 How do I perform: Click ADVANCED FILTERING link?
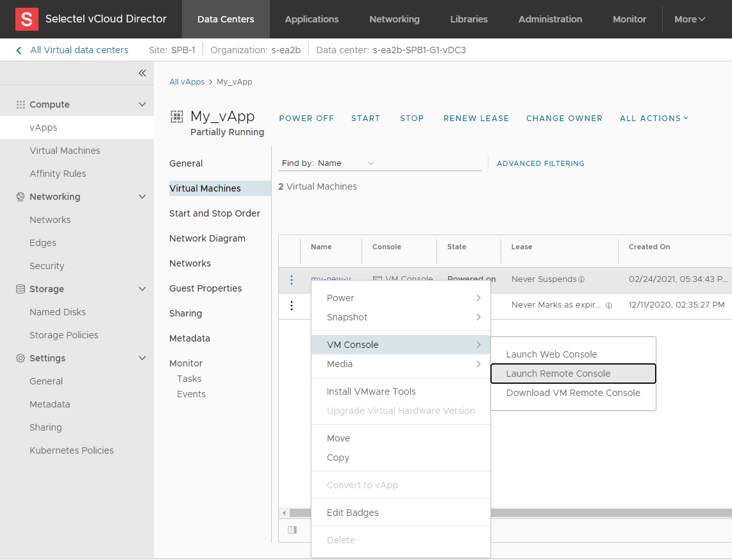tap(540, 163)
